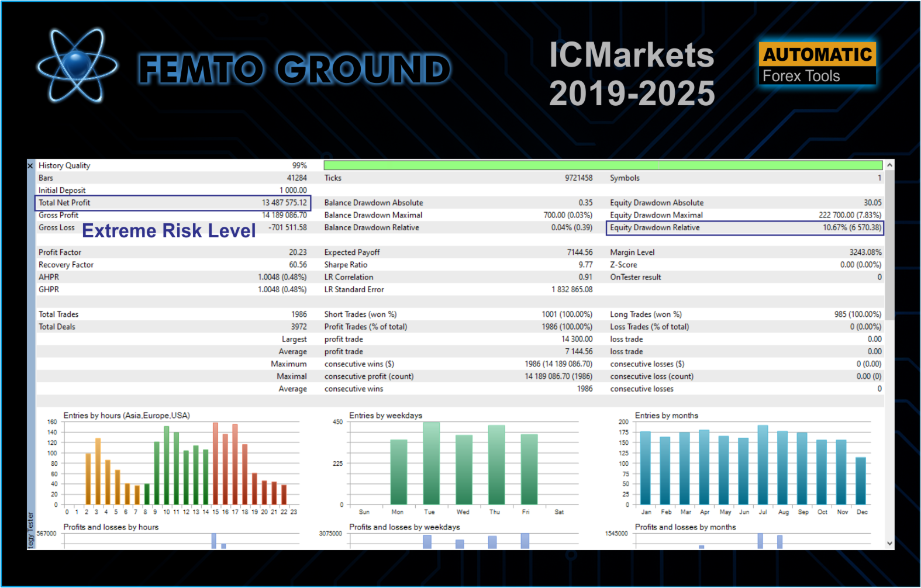Click the Largest profit trade value 14 300.00
Viewport: 921px width, 588px height.
coord(577,339)
